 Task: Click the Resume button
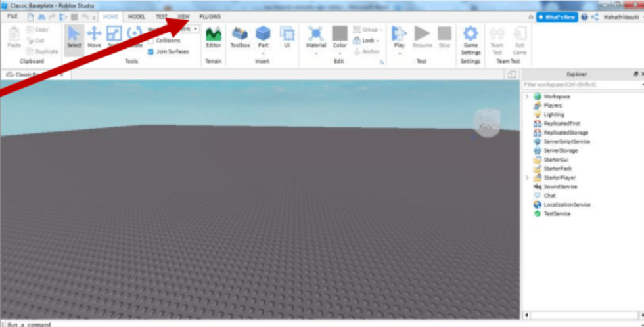click(x=422, y=37)
